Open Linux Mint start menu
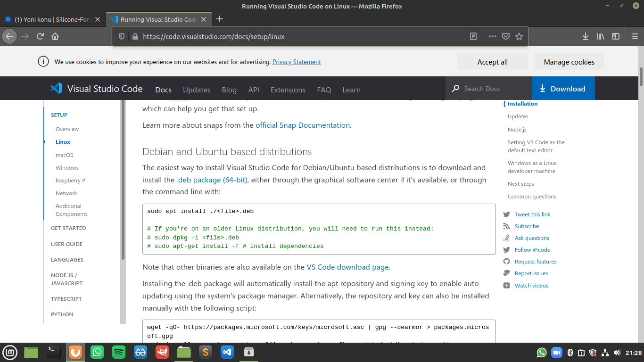 click(x=10, y=352)
